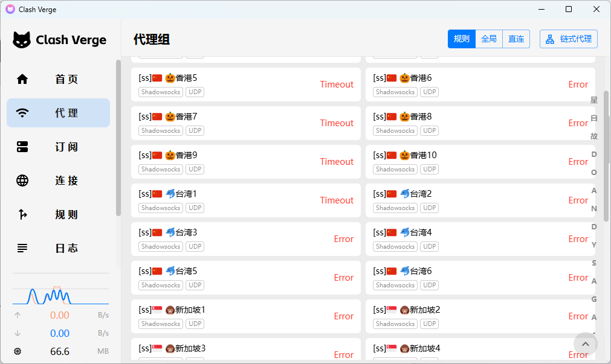
Task: Open the 订阅 menu item
Action: pyautogui.click(x=66, y=147)
